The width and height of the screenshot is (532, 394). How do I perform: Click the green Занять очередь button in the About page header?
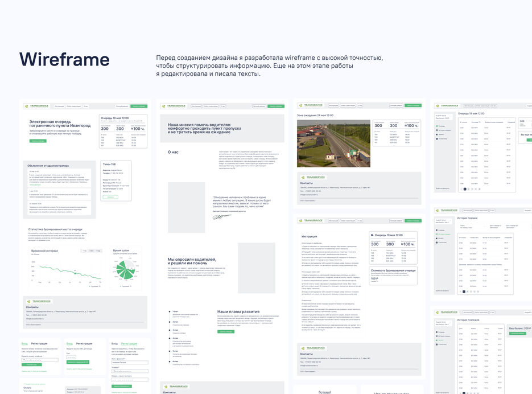276,106
